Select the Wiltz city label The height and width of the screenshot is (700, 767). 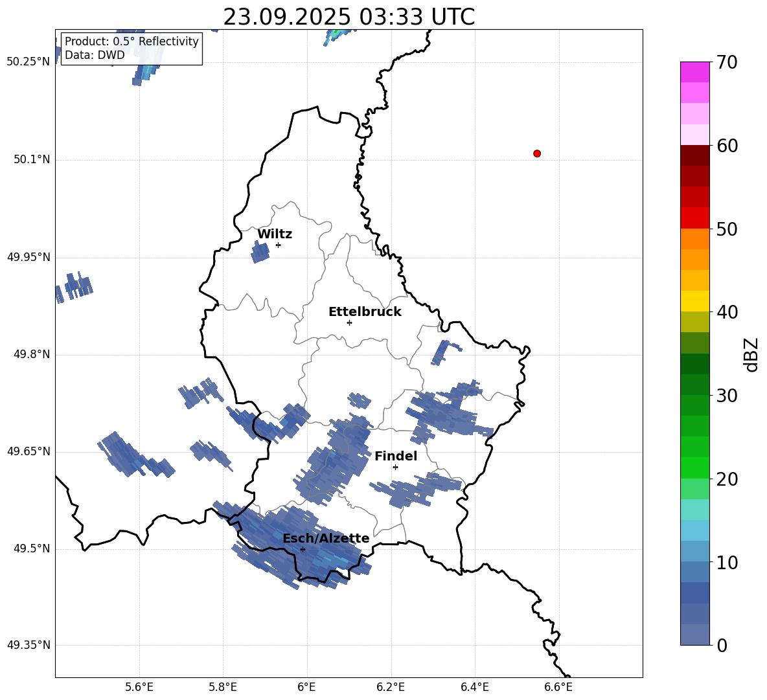(x=275, y=234)
